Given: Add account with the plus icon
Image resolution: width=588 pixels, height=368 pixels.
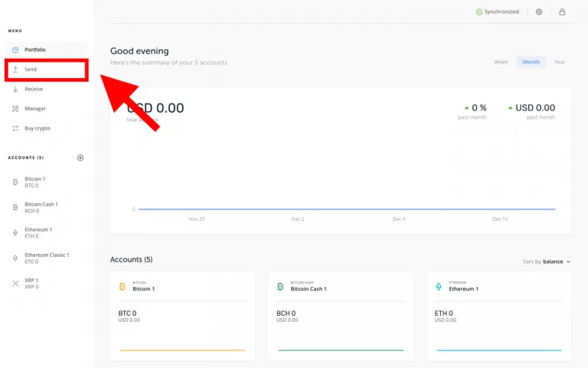Looking at the screenshot, I should coord(80,158).
